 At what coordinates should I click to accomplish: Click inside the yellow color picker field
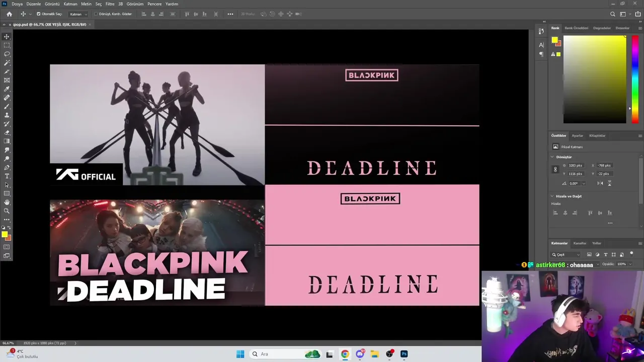[594, 79]
